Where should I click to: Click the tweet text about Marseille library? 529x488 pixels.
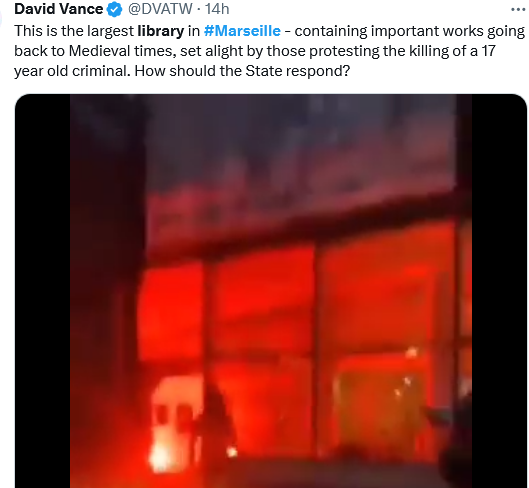269,51
